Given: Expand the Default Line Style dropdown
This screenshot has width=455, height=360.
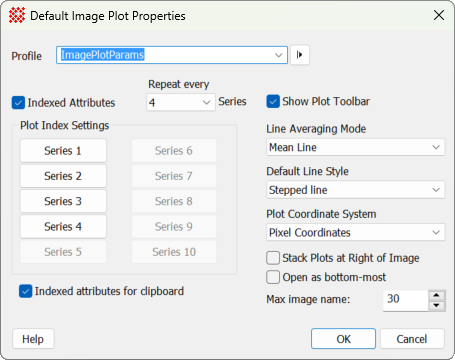Looking at the screenshot, I should coord(355,190).
